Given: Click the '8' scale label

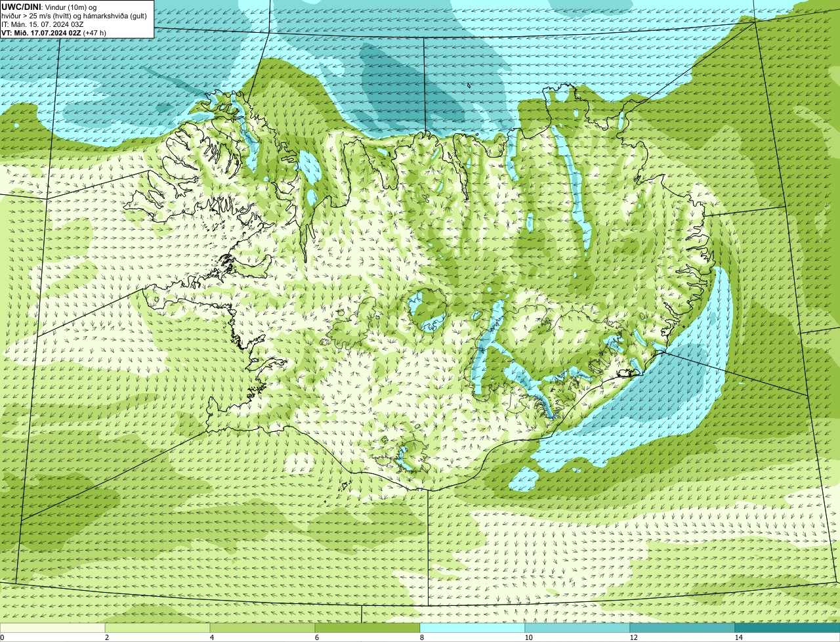Looking at the screenshot, I should [421, 637].
